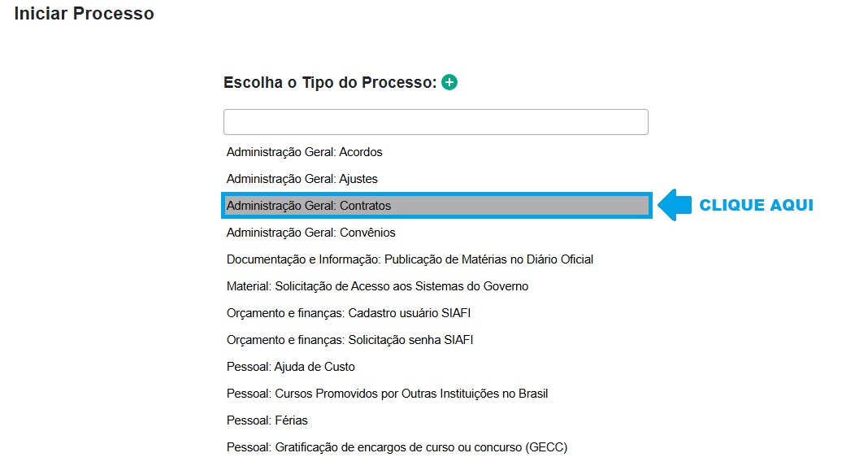The height and width of the screenshot is (466, 868).
Task: Select Solicitação senha SIAFI option
Action: point(349,340)
